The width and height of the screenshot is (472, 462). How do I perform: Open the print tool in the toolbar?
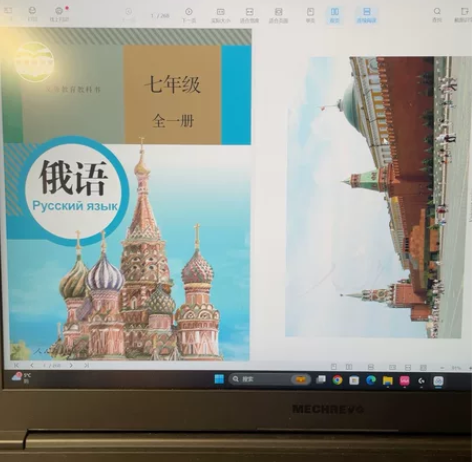click(32, 14)
